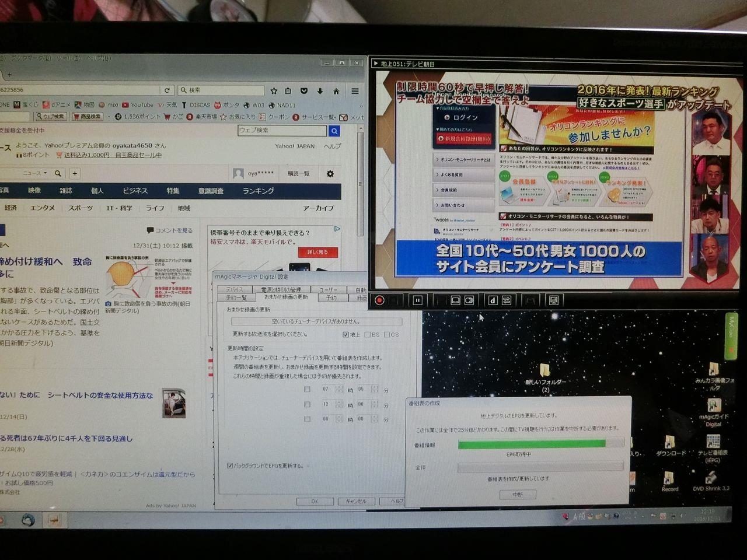Enable the BS broadcast checkbox
The image size is (747, 560).
pos(367,334)
